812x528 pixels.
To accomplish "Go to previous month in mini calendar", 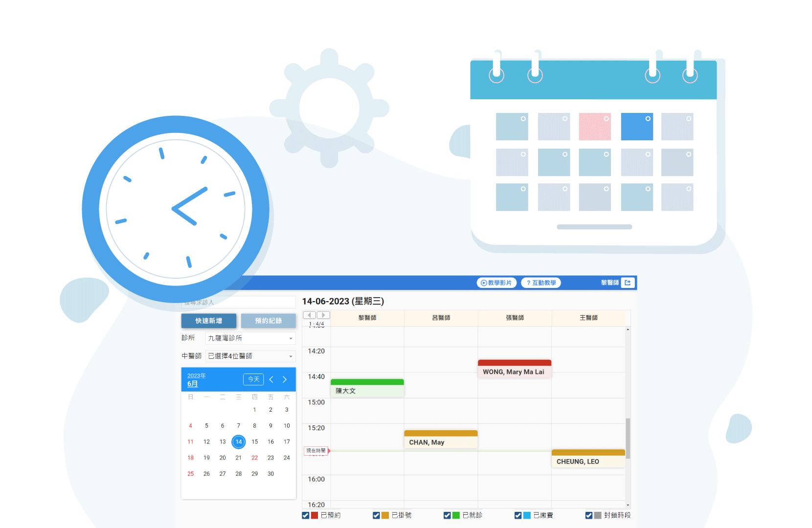I will click(x=271, y=379).
